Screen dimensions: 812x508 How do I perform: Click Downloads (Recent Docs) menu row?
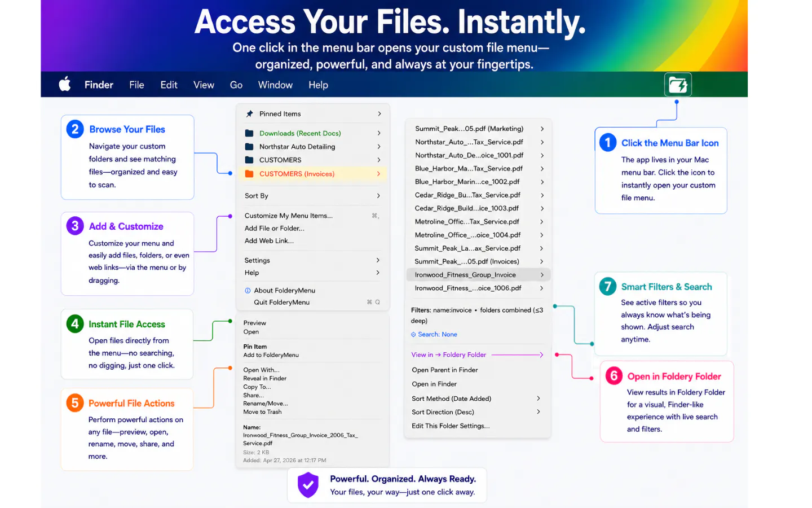(313, 133)
